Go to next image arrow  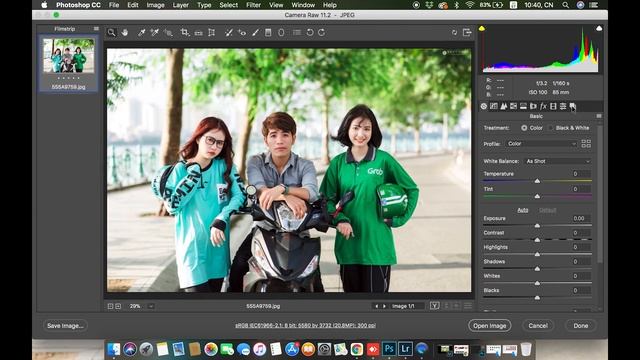[x=384, y=306]
